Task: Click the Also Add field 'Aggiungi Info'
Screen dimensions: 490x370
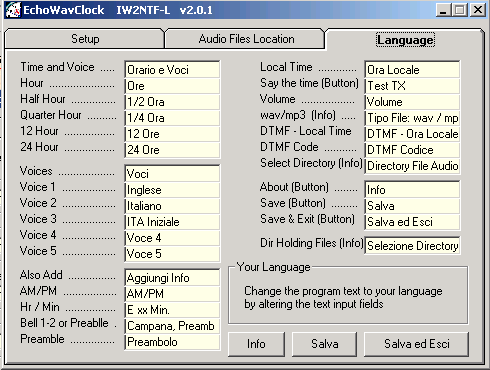Action: (172, 278)
